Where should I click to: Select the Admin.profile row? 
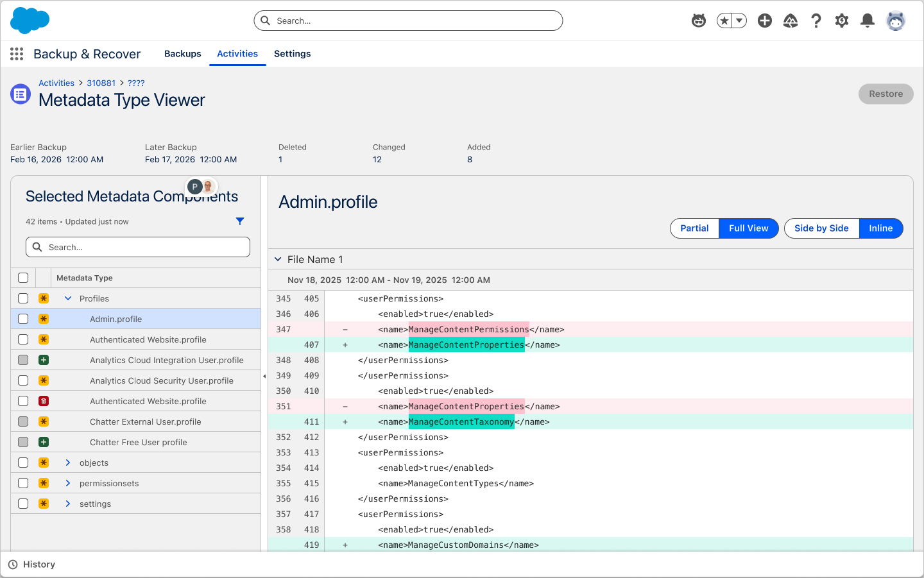pos(136,319)
